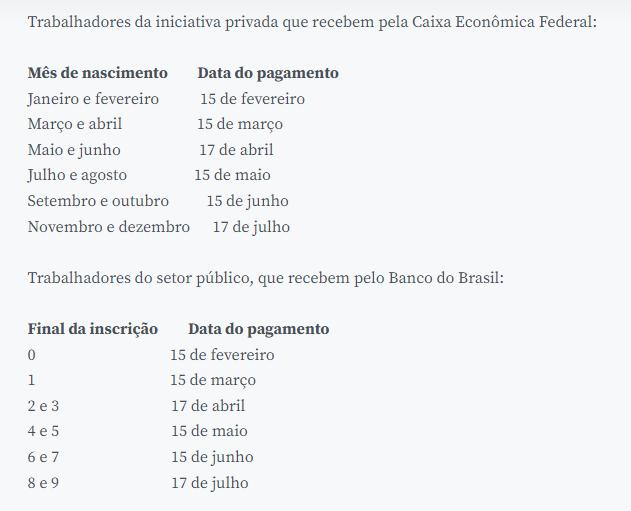This screenshot has height=511, width=631.
Task: Click '17 de julho' beside Novembro e dezembro
Action: point(251,227)
